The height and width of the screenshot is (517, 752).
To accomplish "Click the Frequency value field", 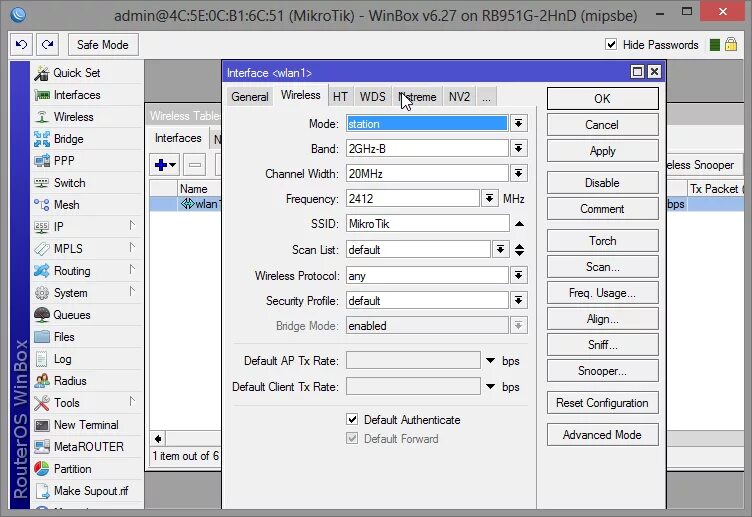I will tap(412, 199).
